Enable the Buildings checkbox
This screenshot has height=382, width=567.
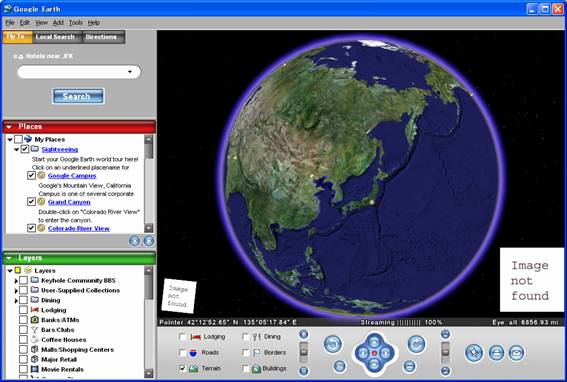[246, 368]
